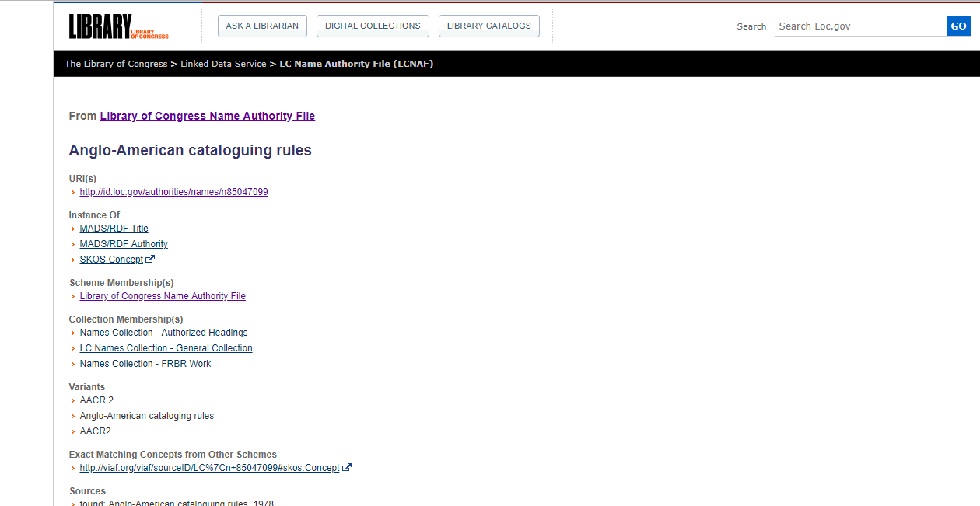Click the URI(s) section label

pos(82,179)
